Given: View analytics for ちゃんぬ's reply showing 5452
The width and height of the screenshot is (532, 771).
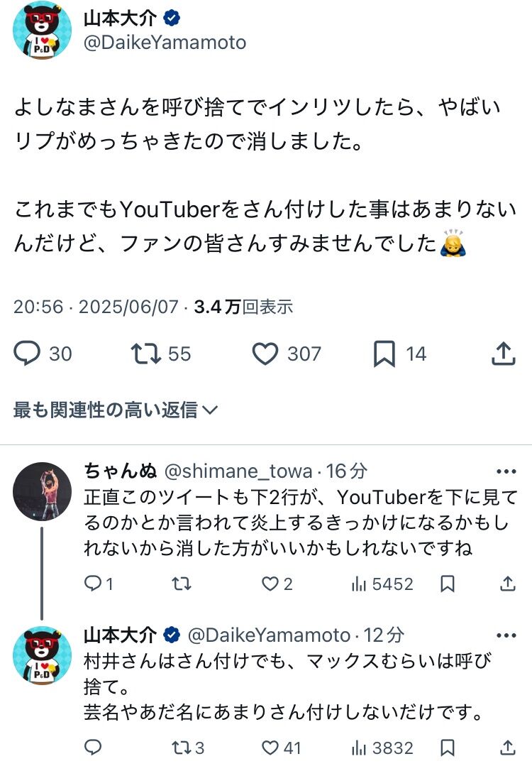Looking at the screenshot, I should point(382,584).
